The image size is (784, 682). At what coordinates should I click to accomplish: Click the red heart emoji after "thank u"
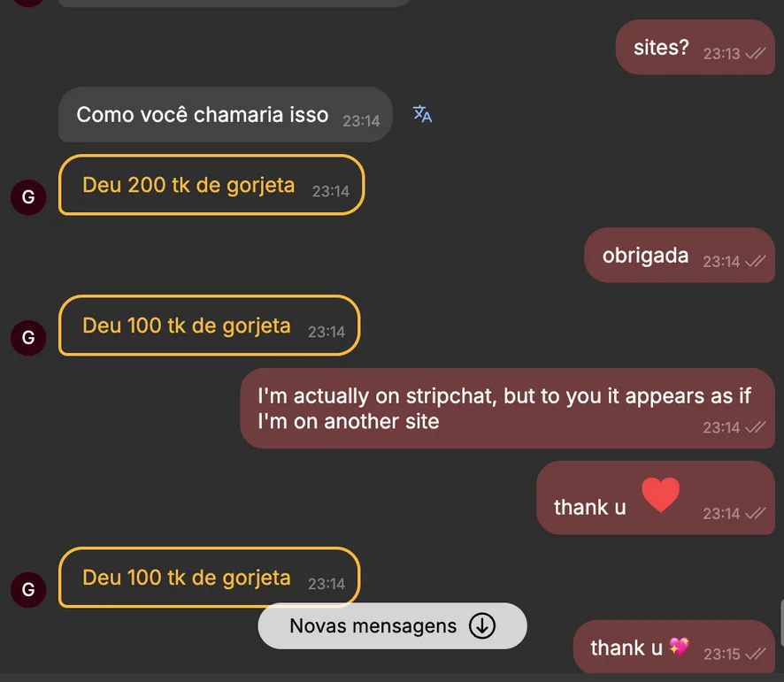[x=660, y=495]
